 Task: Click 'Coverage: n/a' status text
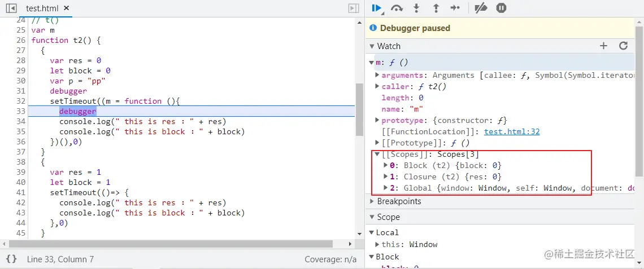[x=330, y=259]
